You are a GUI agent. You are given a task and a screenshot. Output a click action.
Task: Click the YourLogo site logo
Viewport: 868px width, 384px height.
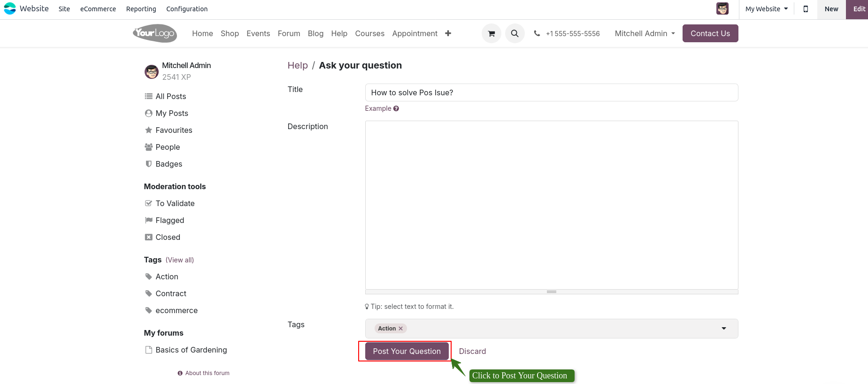(x=155, y=33)
